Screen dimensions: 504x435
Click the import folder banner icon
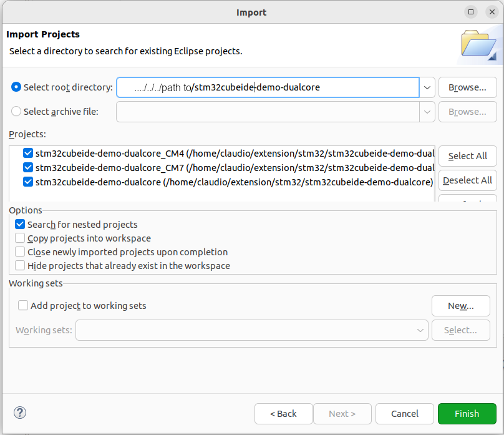pos(478,46)
